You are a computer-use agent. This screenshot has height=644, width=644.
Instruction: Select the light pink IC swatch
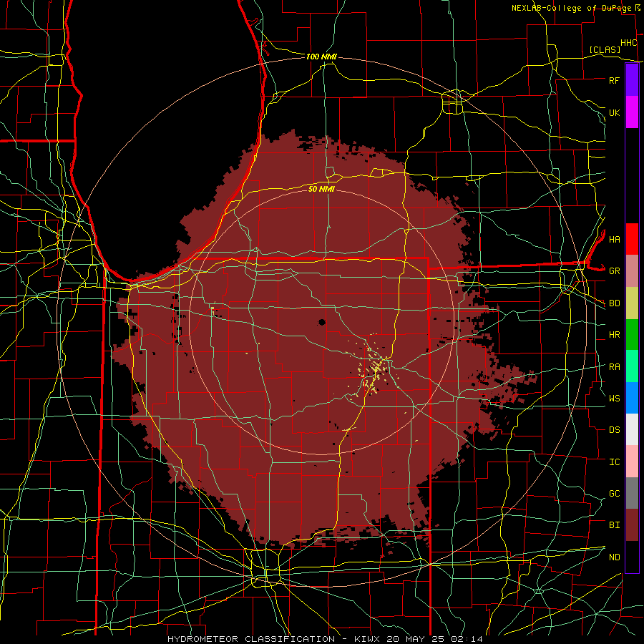tap(632, 462)
